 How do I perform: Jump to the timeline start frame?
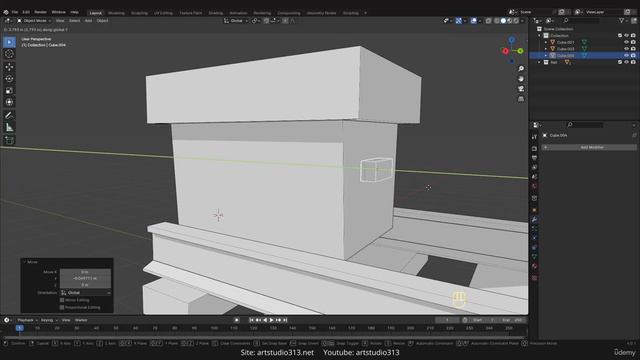coord(251,320)
